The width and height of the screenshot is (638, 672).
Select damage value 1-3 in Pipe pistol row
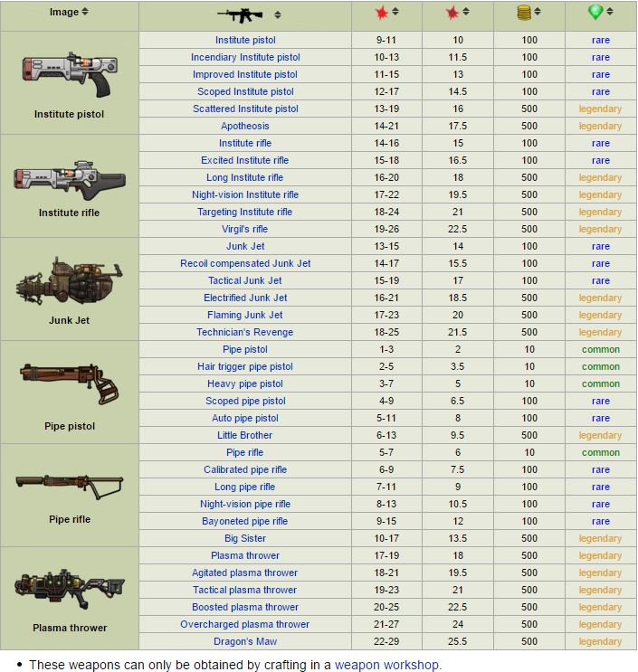pyautogui.click(x=386, y=349)
